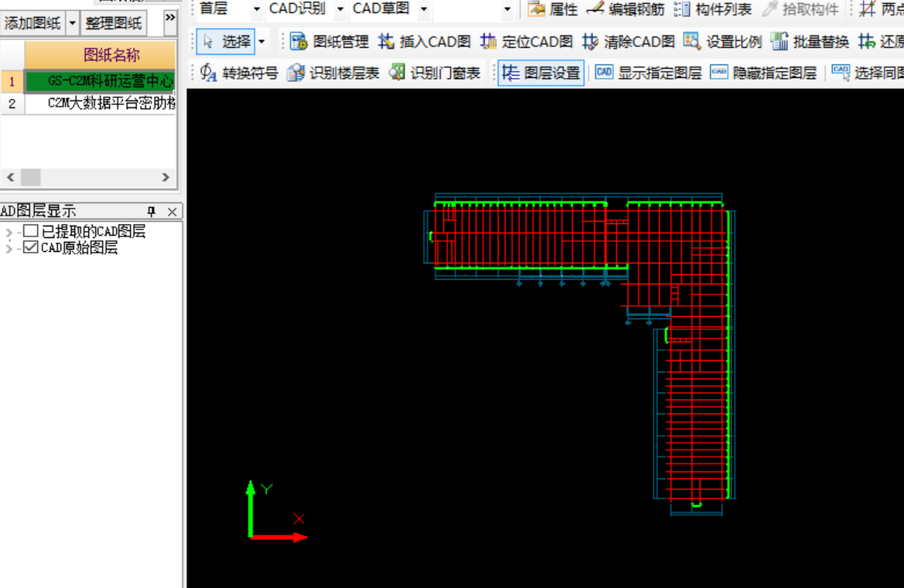Image resolution: width=904 pixels, height=588 pixels.
Task: Uncheck CAD原始图层 checkbox
Action: (x=31, y=247)
